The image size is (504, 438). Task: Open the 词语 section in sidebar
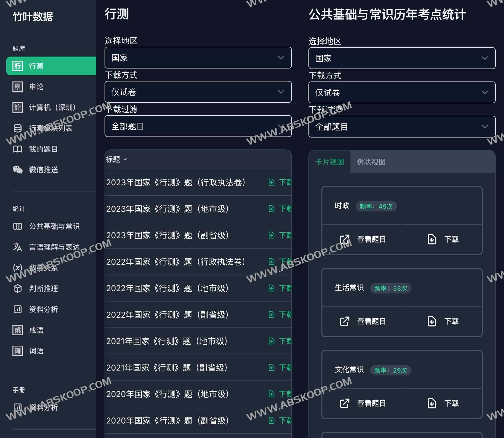(36, 351)
